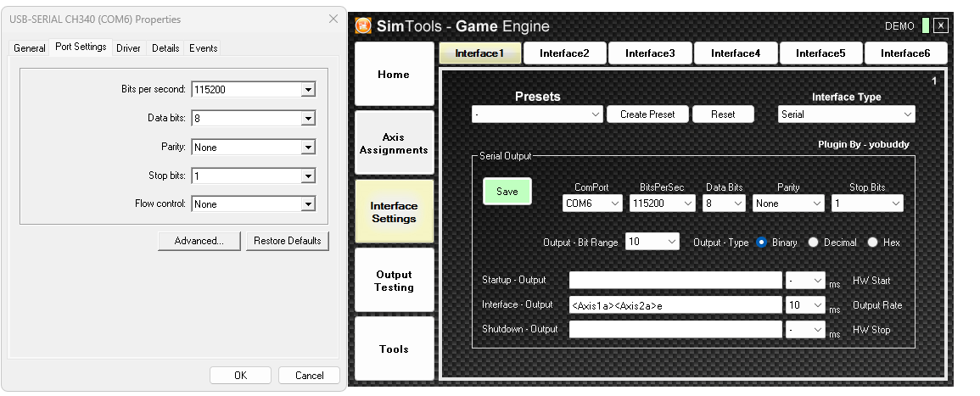Open the SimTools Data Bits dropdown
This screenshot has height=396, width=980.
tap(724, 203)
